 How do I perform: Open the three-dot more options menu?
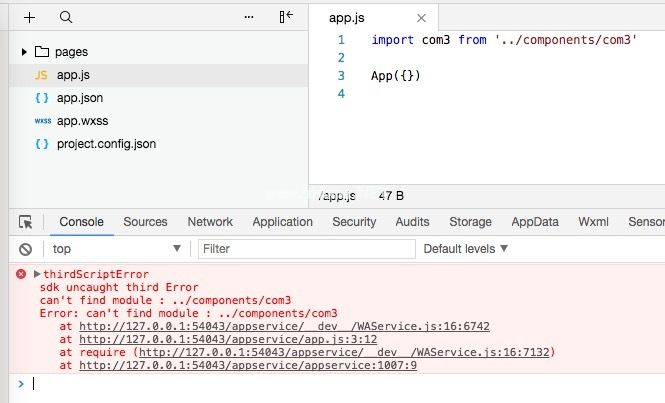tap(249, 17)
